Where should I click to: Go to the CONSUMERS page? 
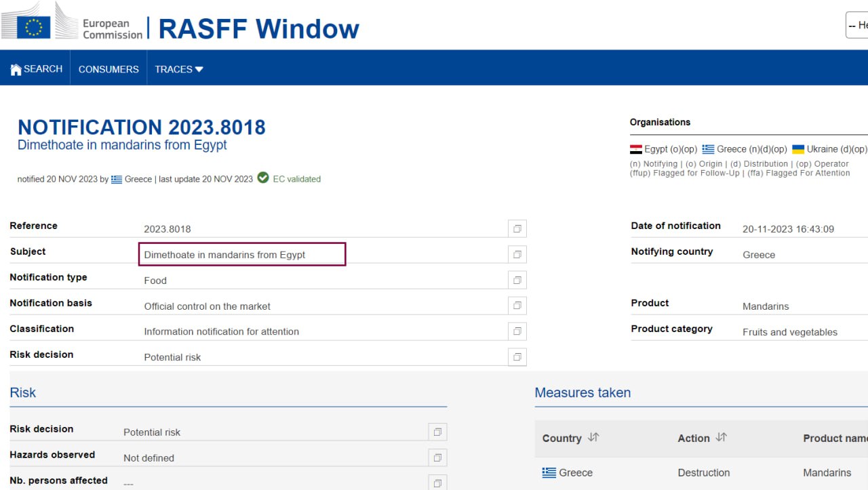pos(108,69)
